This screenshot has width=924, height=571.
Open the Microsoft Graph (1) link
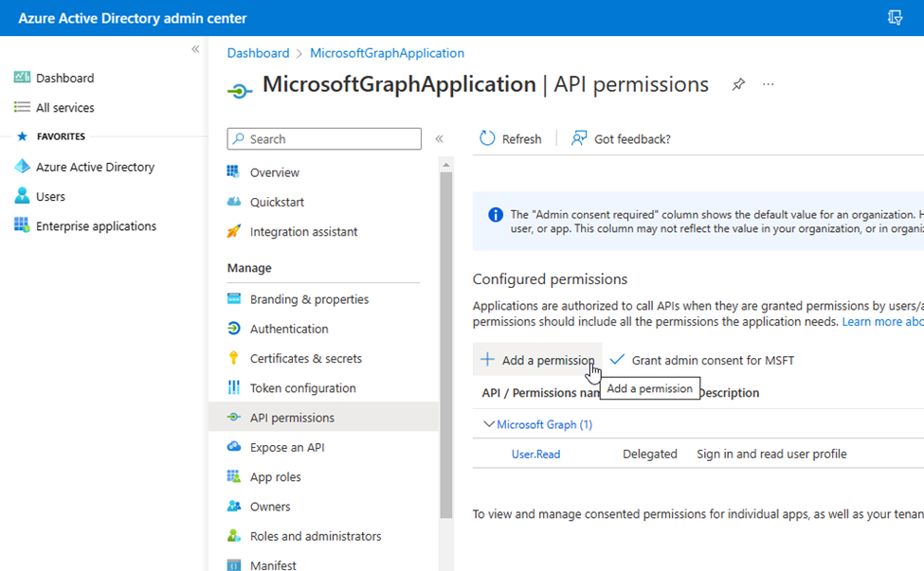[x=545, y=424]
